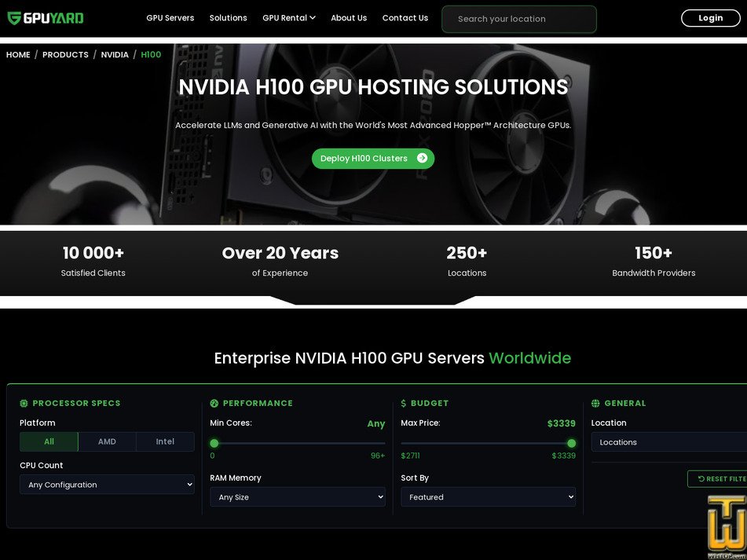This screenshot has height=560, width=747.
Task: Open the Solutions menu item
Action: (229, 17)
